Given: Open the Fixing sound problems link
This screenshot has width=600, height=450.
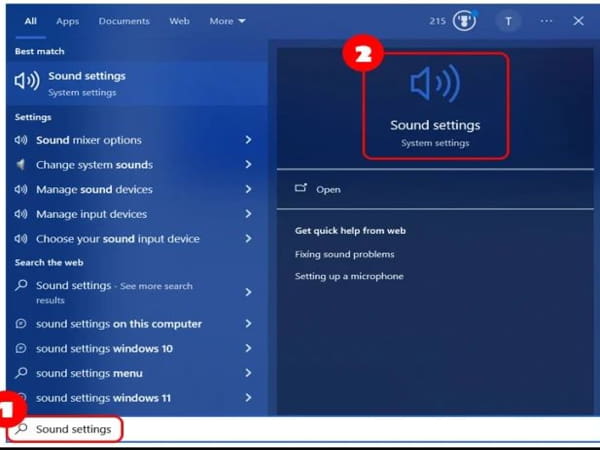Looking at the screenshot, I should click(x=344, y=254).
